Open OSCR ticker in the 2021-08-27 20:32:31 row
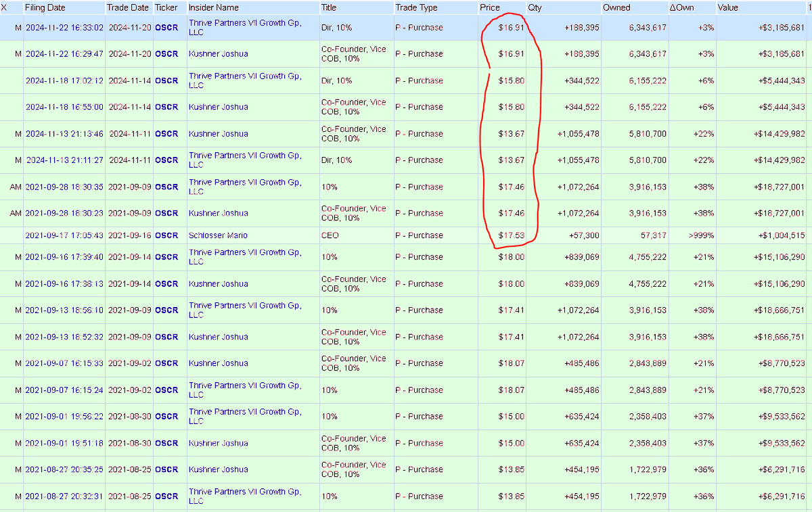 click(166, 496)
